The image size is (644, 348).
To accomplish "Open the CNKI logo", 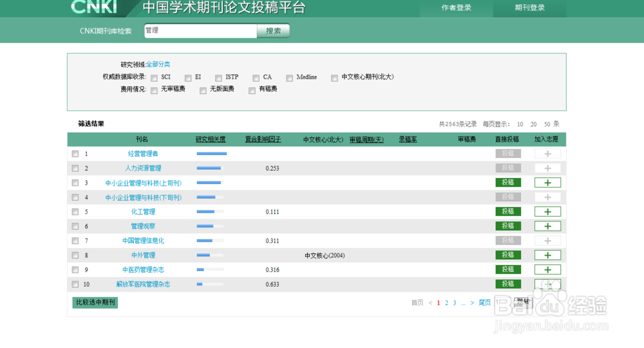I will tap(94, 7).
